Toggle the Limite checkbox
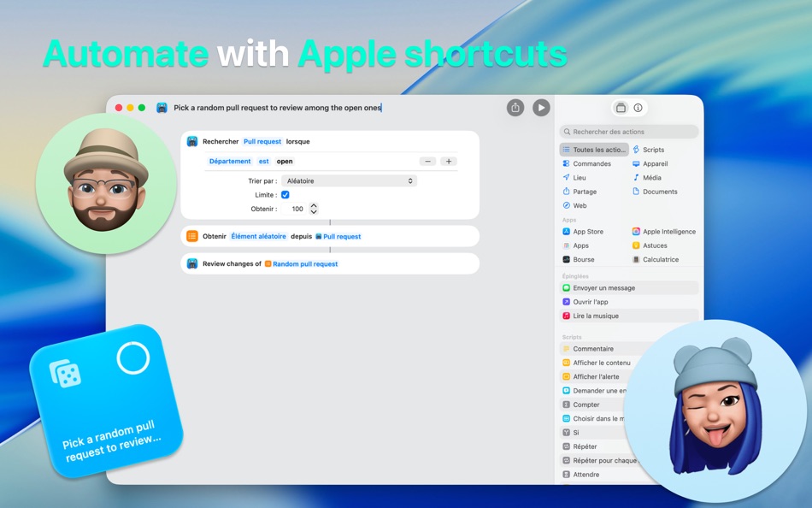Image resolution: width=812 pixels, height=508 pixels. click(285, 194)
